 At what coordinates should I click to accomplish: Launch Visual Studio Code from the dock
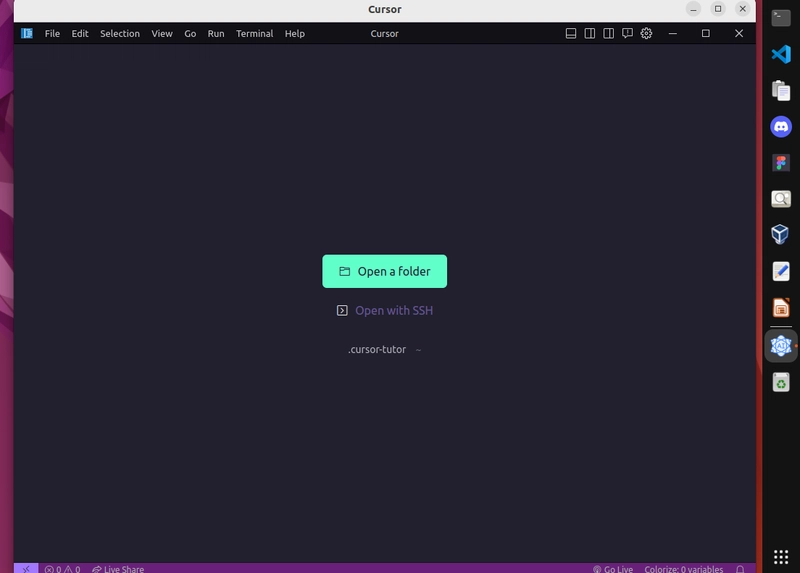[x=781, y=54]
